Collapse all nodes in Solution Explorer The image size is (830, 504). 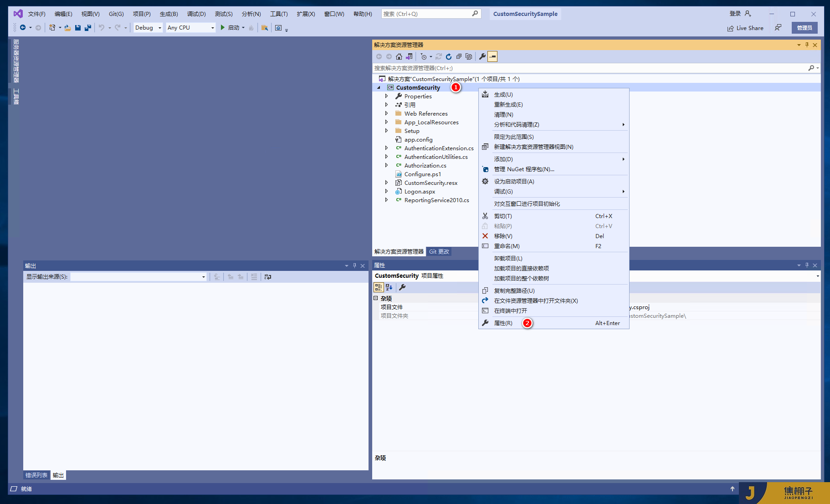[459, 56]
